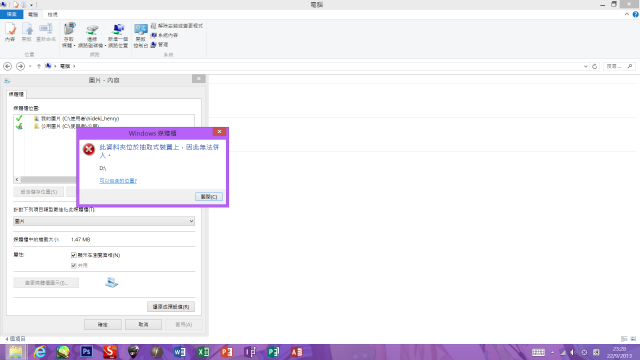This screenshot has height=360, width=640.
Task: Open Publisher from the taskbar
Action: [273, 352]
